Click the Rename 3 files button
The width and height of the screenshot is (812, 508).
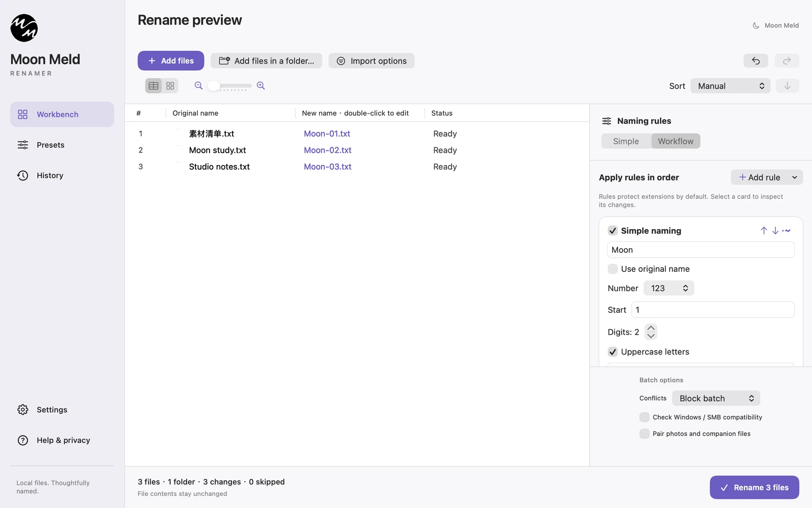754,487
